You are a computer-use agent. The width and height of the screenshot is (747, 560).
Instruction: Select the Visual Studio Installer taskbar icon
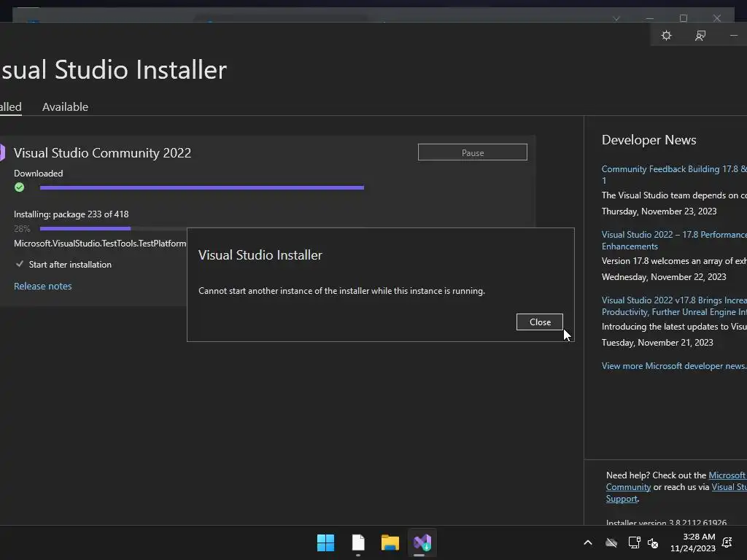pos(422,542)
